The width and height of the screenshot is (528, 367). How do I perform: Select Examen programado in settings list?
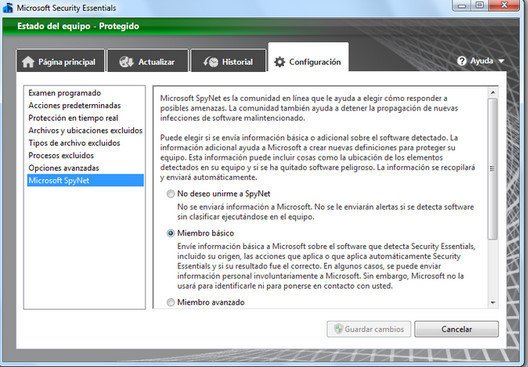point(85,93)
